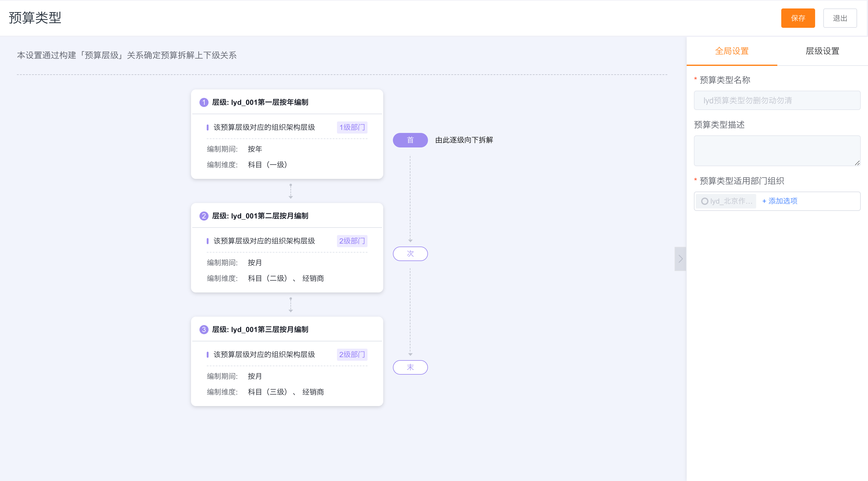Select the 首 step badge
This screenshot has width=868, height=481.
click(x=410, y=140)
